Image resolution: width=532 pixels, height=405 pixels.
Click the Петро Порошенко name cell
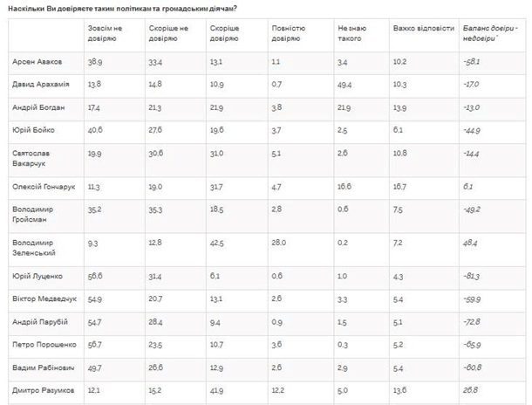pos(44,345)
